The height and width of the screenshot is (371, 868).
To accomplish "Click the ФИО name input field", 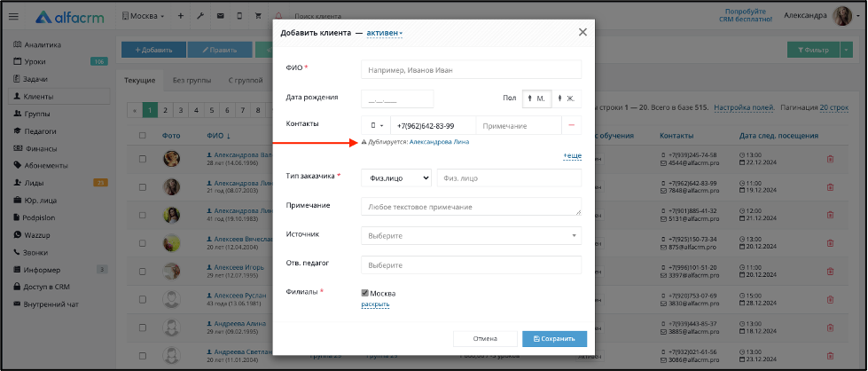I will (471, 70).
